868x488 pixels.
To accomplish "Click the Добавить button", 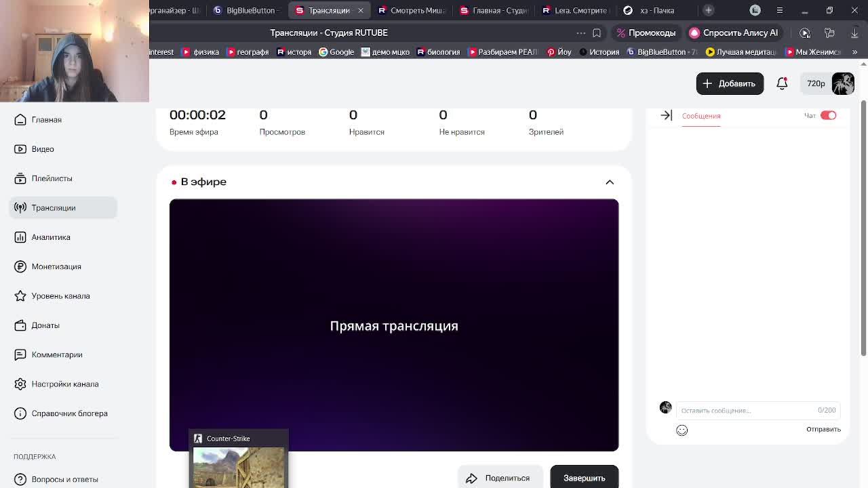I will coord(730,83).
